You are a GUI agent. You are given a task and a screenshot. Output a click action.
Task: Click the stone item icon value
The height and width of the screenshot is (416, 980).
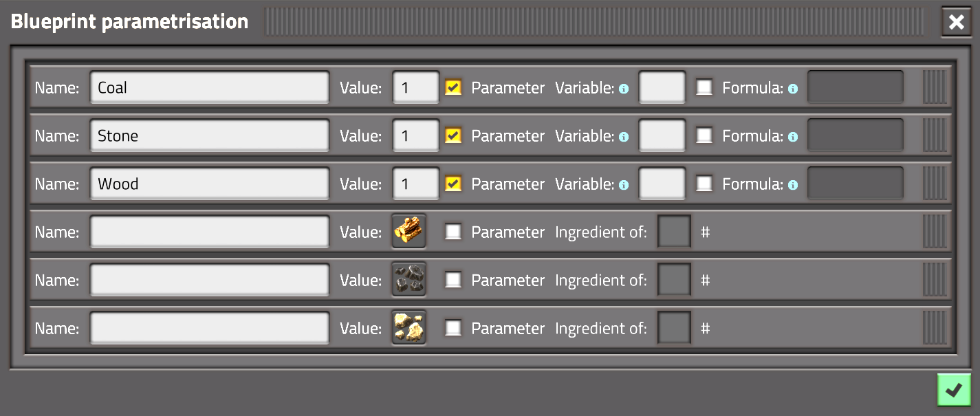tap(409, 328)
